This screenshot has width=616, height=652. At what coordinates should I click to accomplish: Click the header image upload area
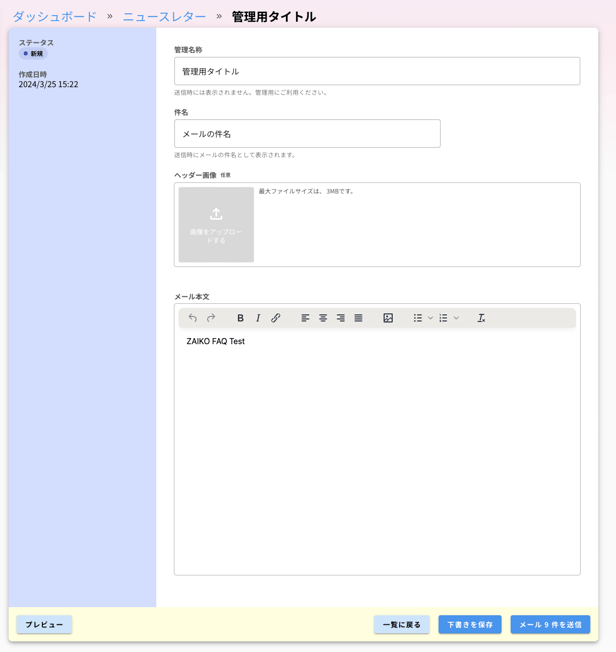[x=216, y=225]
